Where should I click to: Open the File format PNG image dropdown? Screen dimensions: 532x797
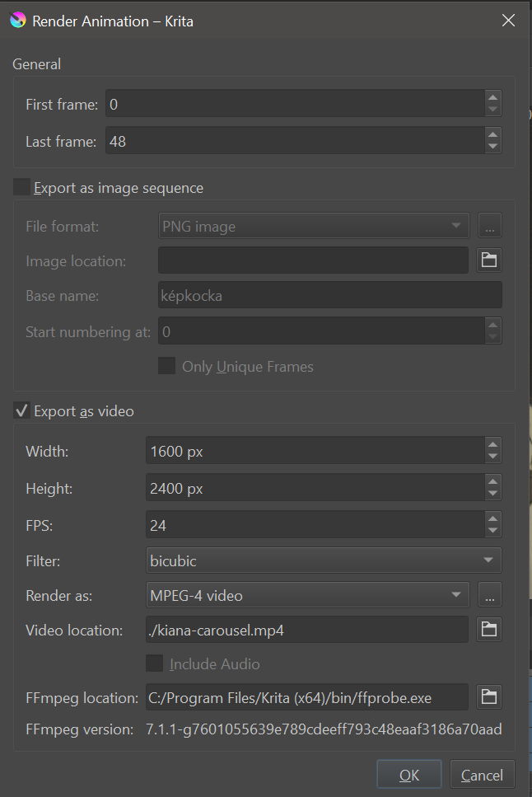coord(314,226)
